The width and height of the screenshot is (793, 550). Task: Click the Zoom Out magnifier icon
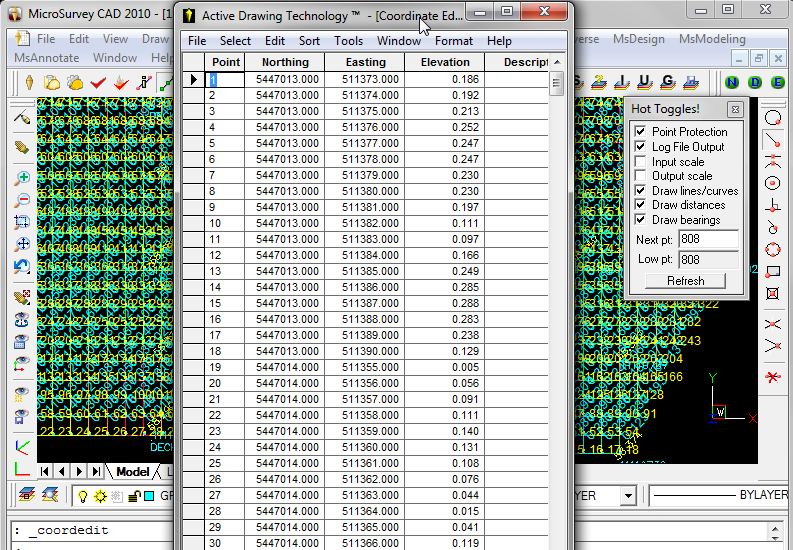[x=22, y=200]
